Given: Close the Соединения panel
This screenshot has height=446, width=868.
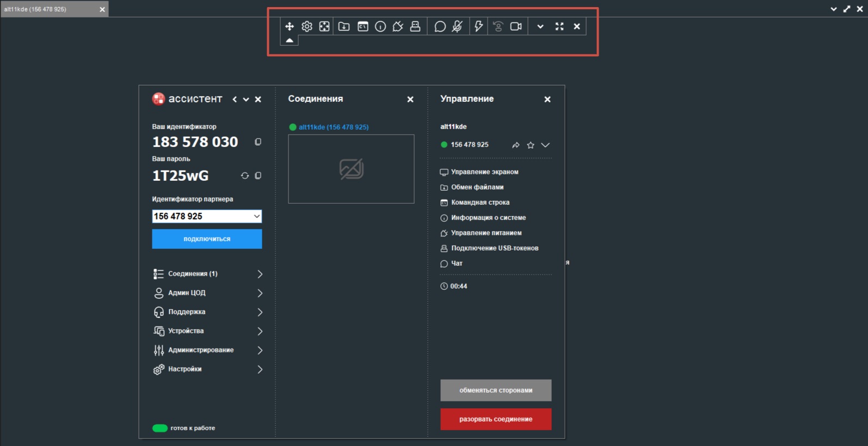Looking at the screenshot, I should point(410,99).
